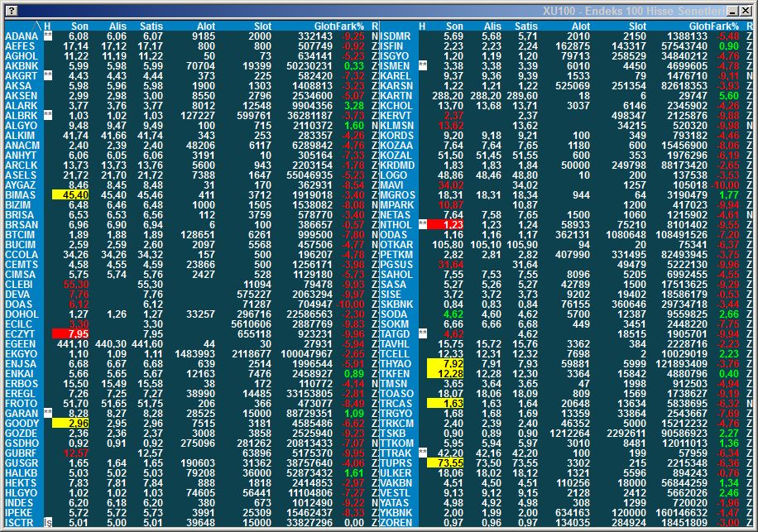
Task: Select the yellow THYAO last price 7,92
Action: pos(445,363)
